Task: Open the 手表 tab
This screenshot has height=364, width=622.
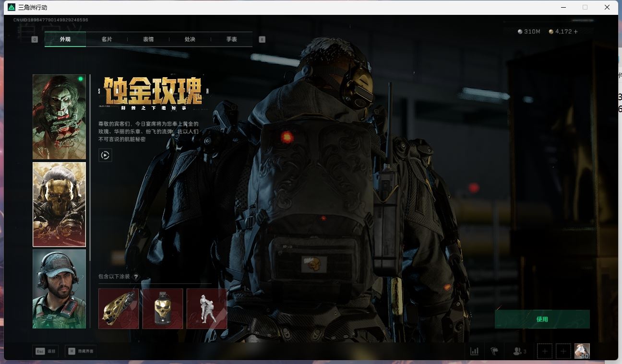Action: (x=232, y=39)
